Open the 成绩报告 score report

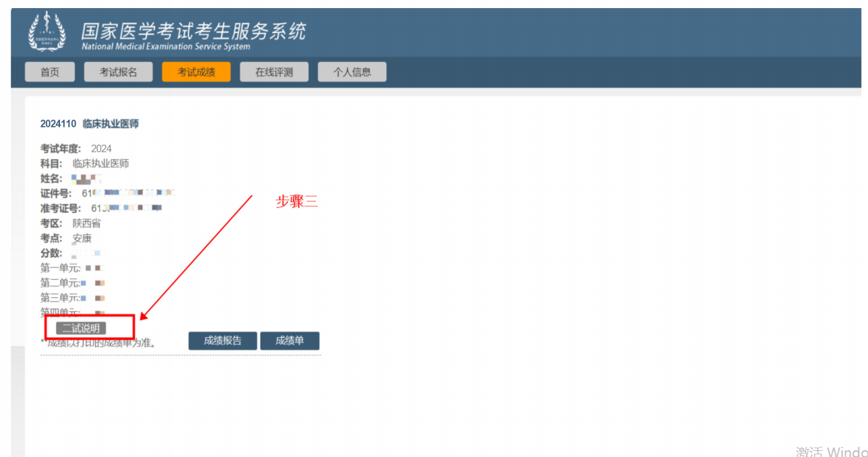click(222, 341)
